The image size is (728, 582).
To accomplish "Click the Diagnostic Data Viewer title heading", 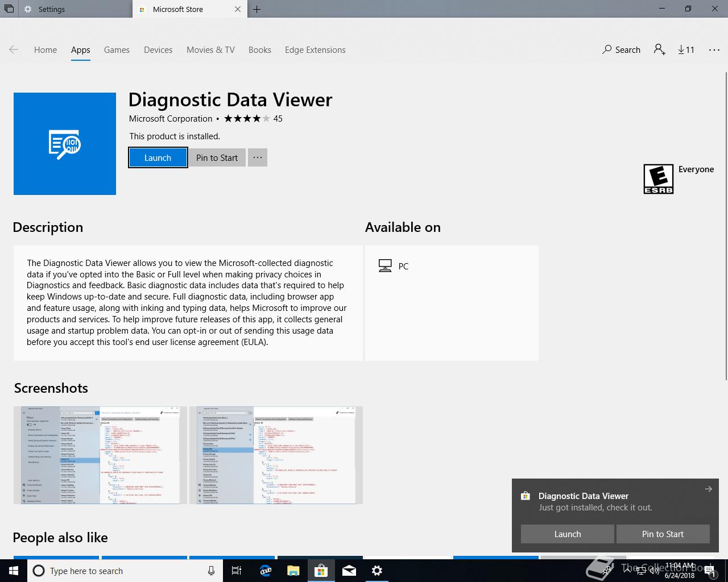I will 230,99.
